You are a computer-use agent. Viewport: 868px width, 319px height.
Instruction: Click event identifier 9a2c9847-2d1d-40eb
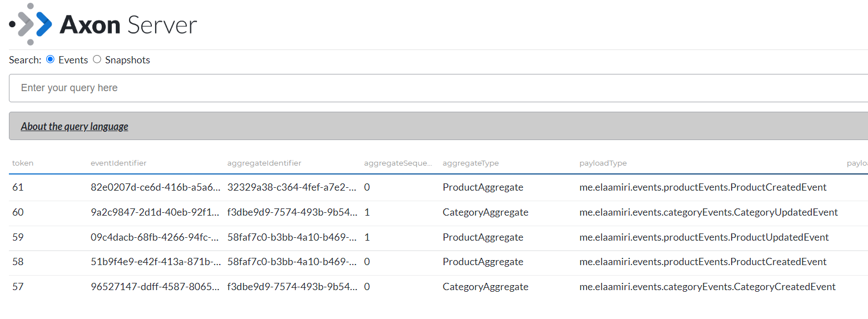point(155,212)
